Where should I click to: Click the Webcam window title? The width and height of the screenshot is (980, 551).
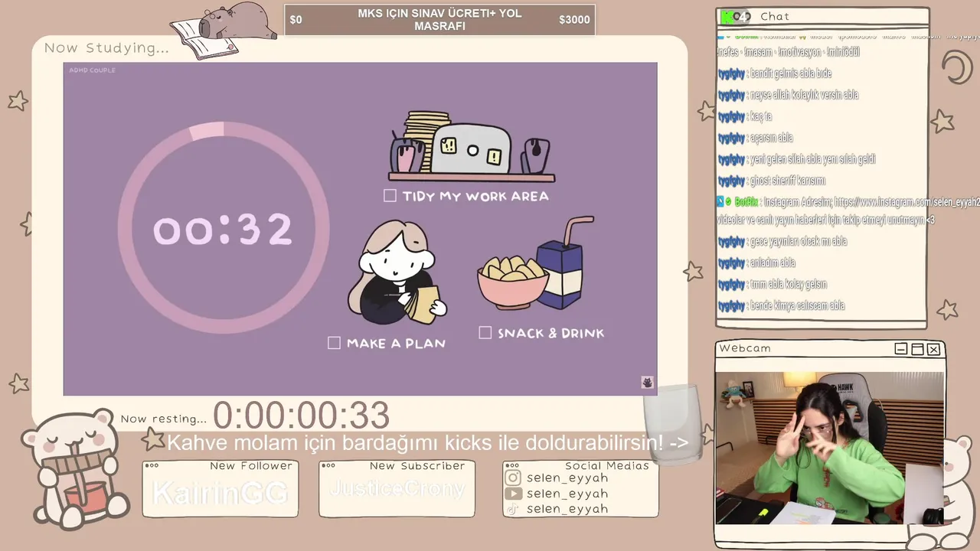745,348
